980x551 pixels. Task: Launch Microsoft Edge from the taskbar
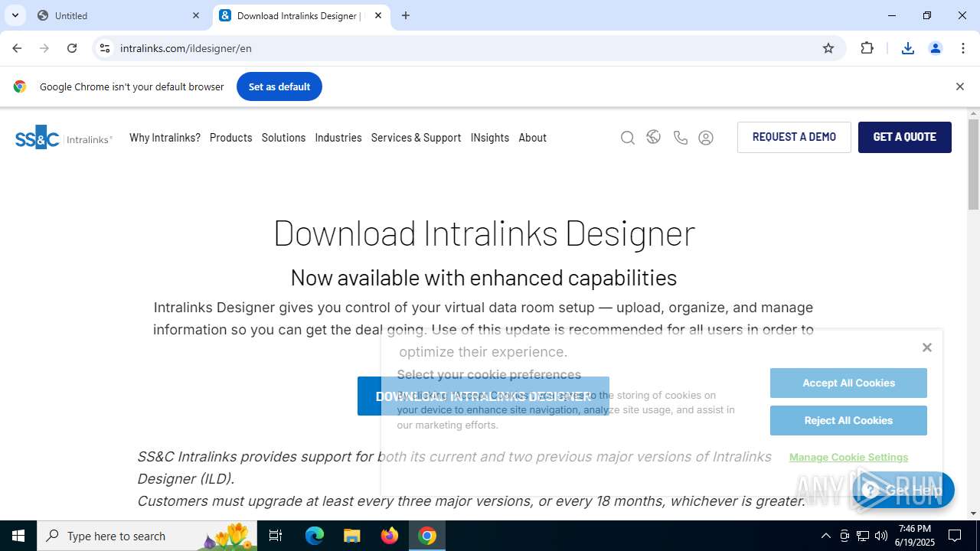click(x=315, y=536)
